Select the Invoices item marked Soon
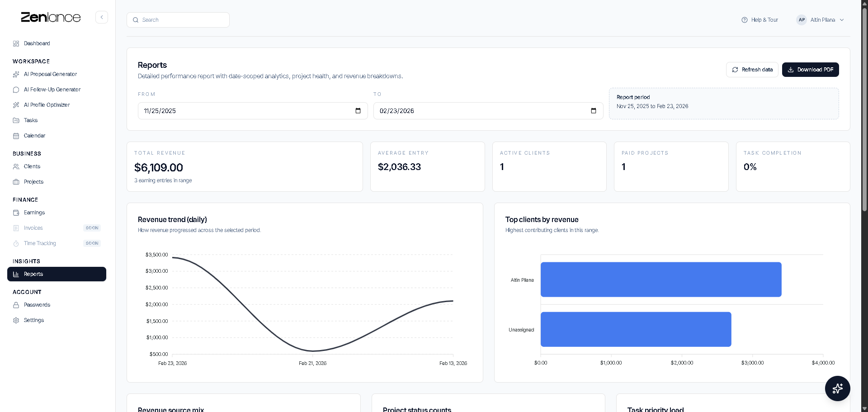This screenshot has width=868, height=412. tap(33, 228)
